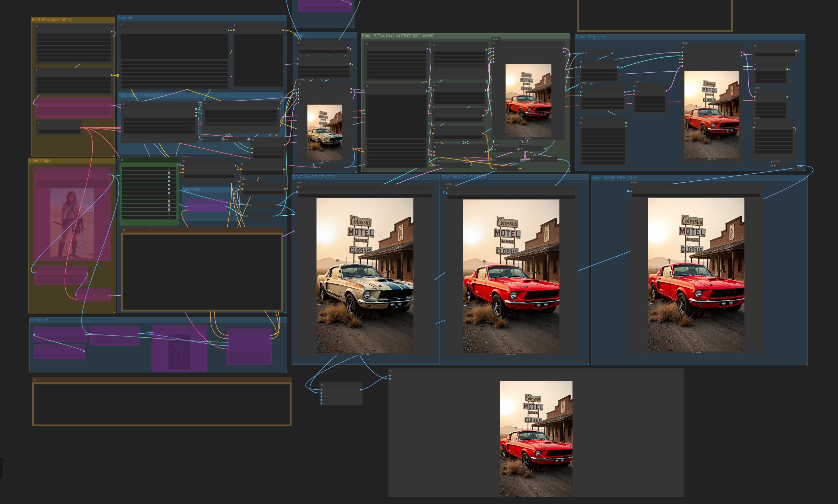This screenshot has width=838, height=504.
Task: Collapse the small node below SAVE IMAGE STAGE1
Action: click(x=322, y=385)
